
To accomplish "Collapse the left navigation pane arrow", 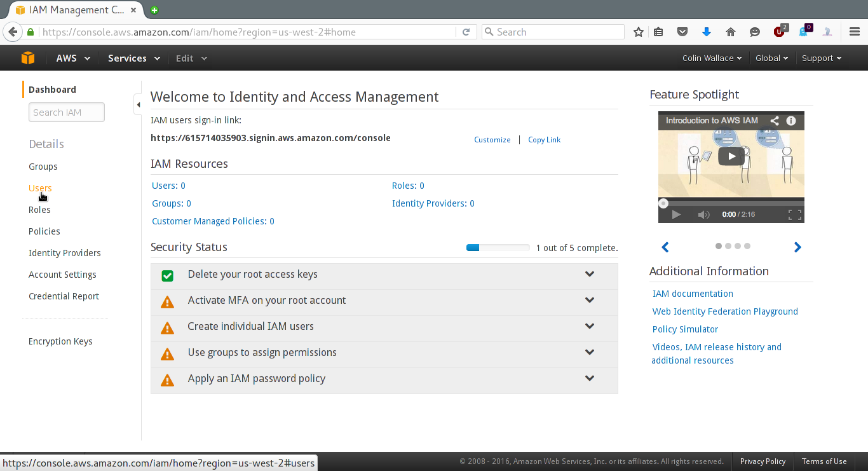I will pyautogui.click(x=138, y=104).
